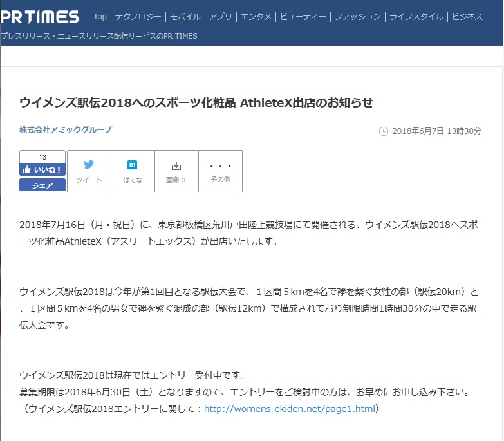The height and width of the screenshot is (441, 504).
Task: Click the Facebook like count 13
Action: click(42, 157)
